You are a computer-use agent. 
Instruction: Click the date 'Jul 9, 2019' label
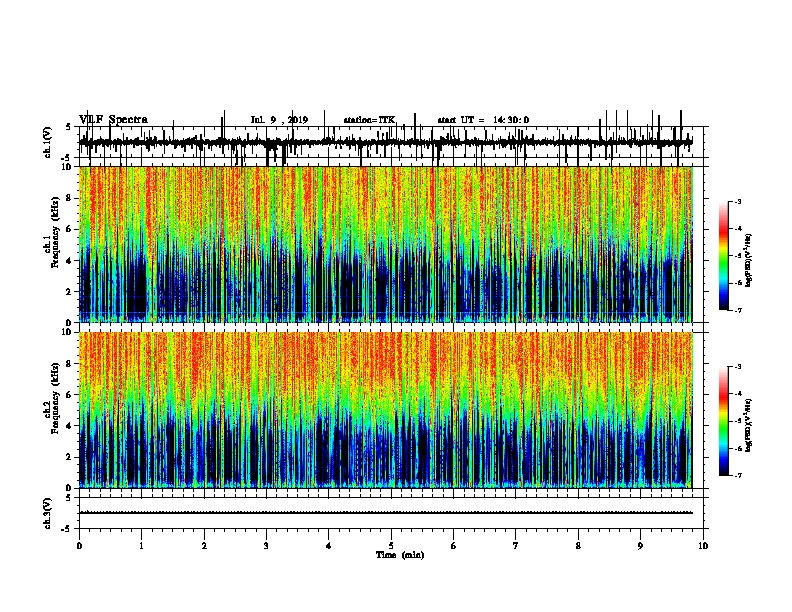[x=279, y=120]
